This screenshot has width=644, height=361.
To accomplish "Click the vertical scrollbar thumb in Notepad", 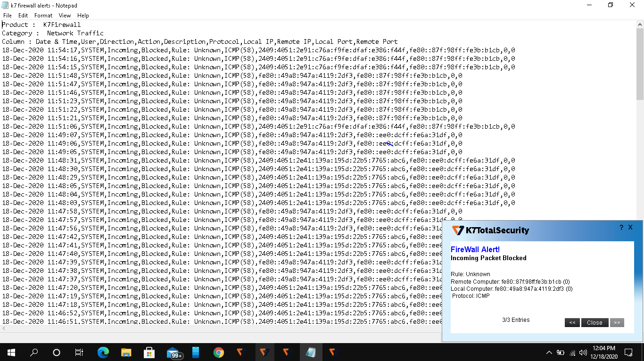I will [640, 64].
